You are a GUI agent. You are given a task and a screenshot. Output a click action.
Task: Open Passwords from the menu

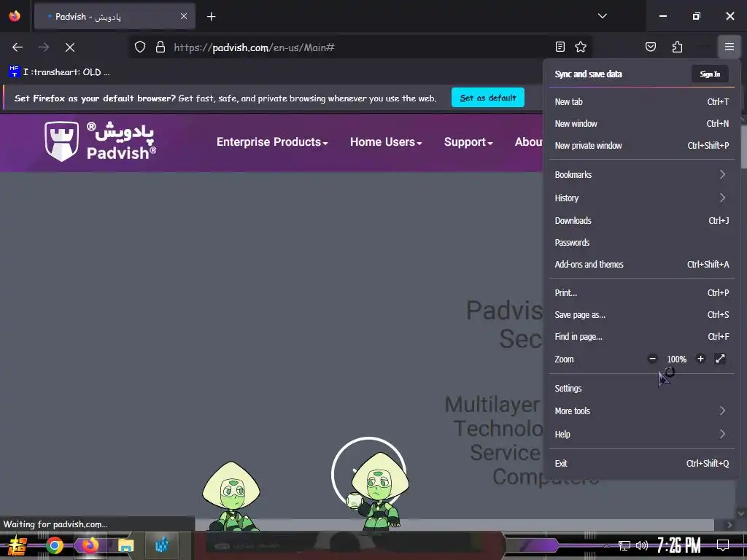tap(641, 242)
